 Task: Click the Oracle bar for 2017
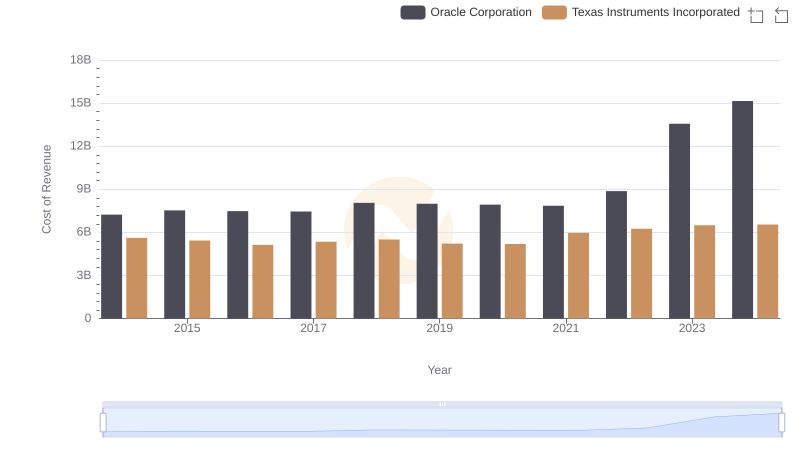coord(301,265)
